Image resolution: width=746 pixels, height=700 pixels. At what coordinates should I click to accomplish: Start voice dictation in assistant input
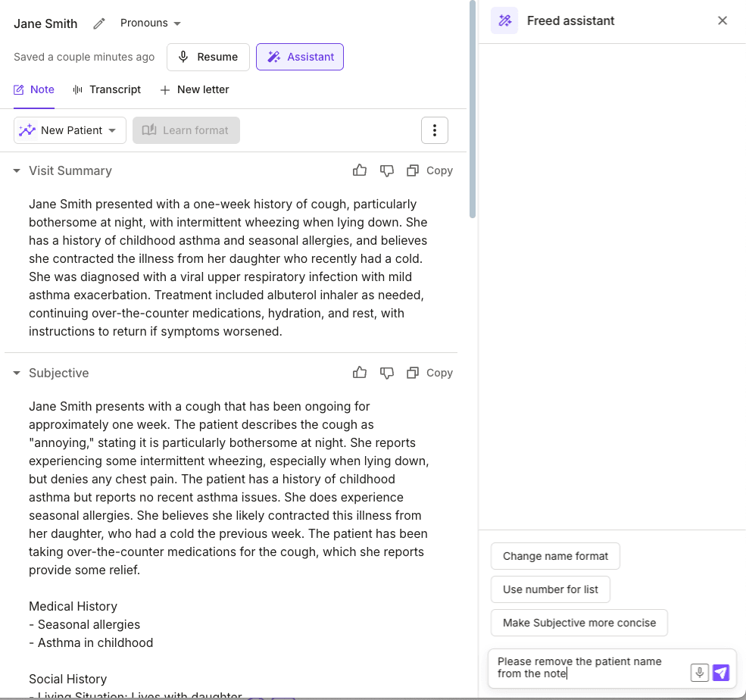699,673
